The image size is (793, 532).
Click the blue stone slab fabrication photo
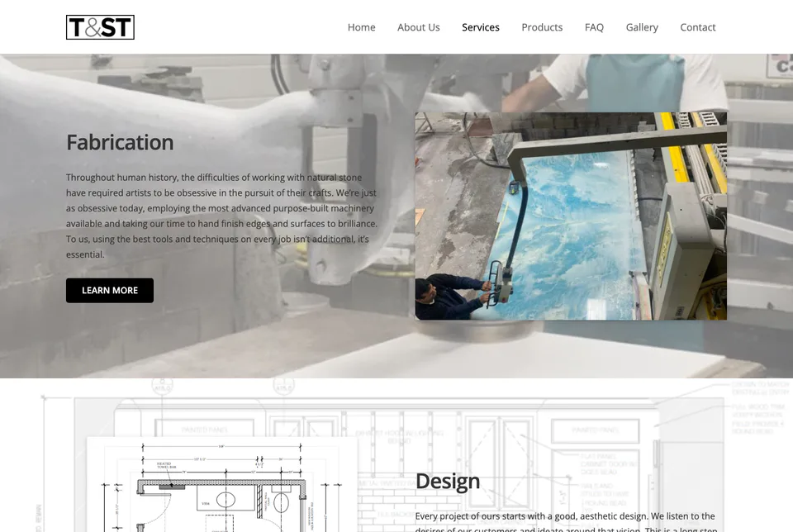click(x=571, y=216)
